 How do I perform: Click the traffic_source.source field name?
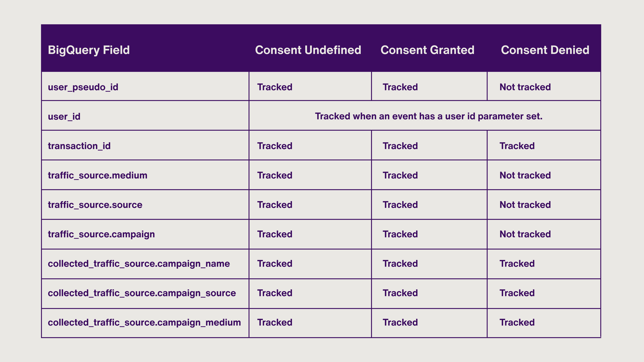tap(95, 205)
